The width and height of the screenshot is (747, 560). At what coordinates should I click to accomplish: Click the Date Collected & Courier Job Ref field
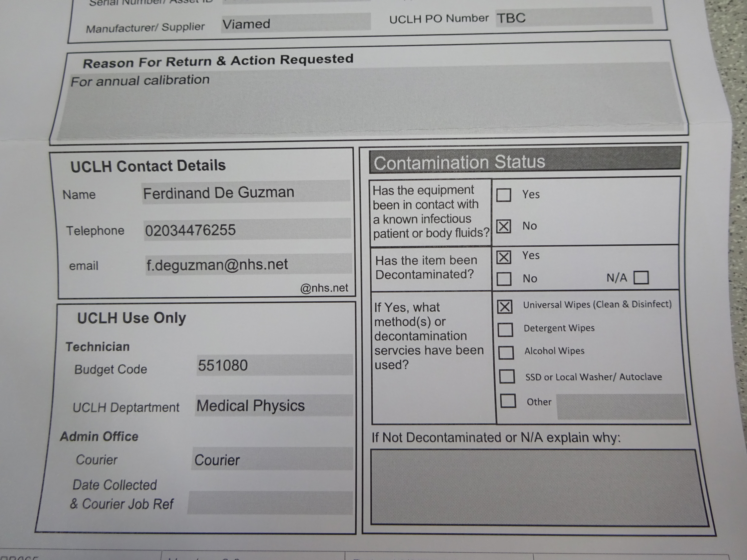point(270,503)
